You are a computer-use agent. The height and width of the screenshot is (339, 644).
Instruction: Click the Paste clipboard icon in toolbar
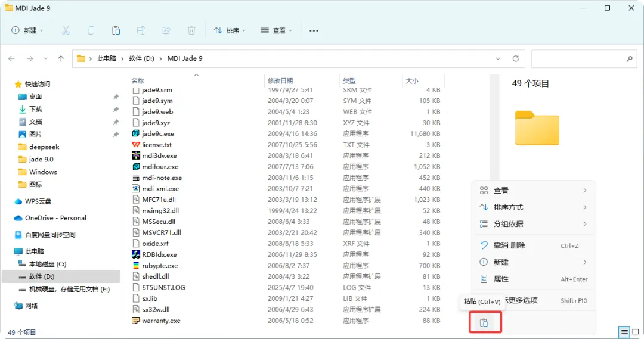click(116, 30)
